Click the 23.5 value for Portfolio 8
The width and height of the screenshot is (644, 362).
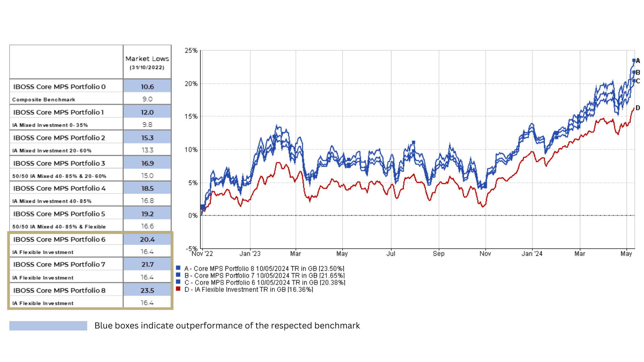pos(147,290)
